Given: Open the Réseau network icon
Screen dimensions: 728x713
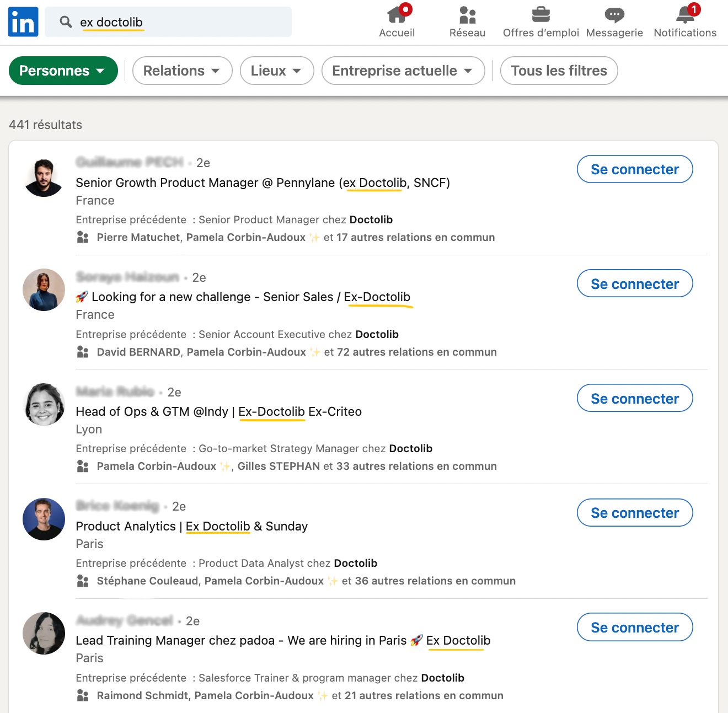Looking at the screenshot, I should (x=468, y=15).
